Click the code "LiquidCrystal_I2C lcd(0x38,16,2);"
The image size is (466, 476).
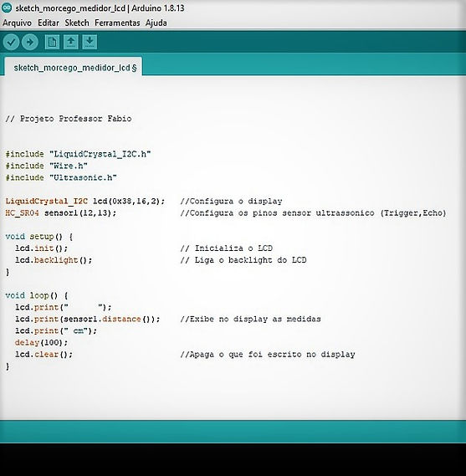click(85, 202)
